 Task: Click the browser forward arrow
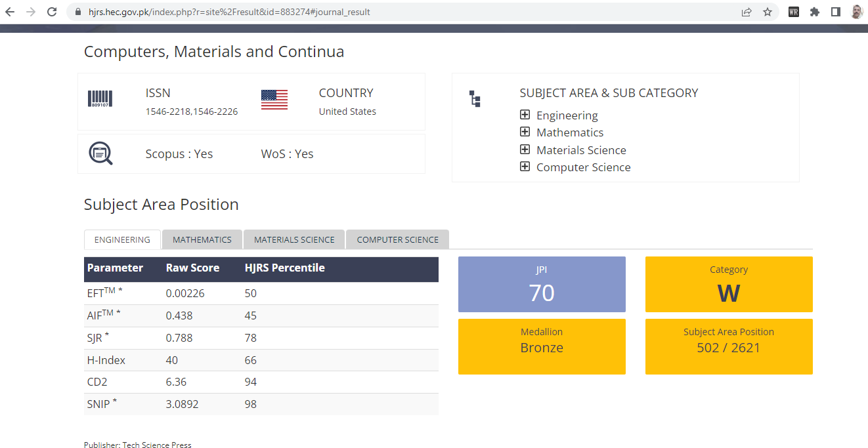31,12
